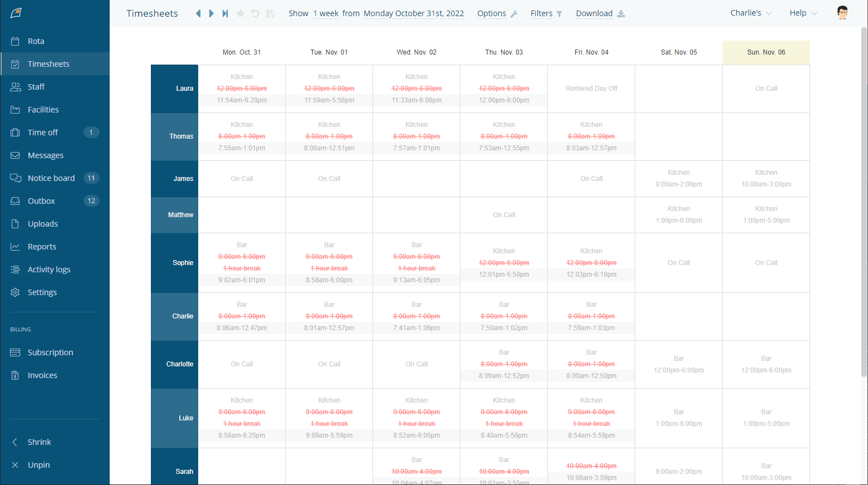Expand the Help dropdown
Image resolution: width=868 pixels, height=485 pixels.
tap(803, 13)
